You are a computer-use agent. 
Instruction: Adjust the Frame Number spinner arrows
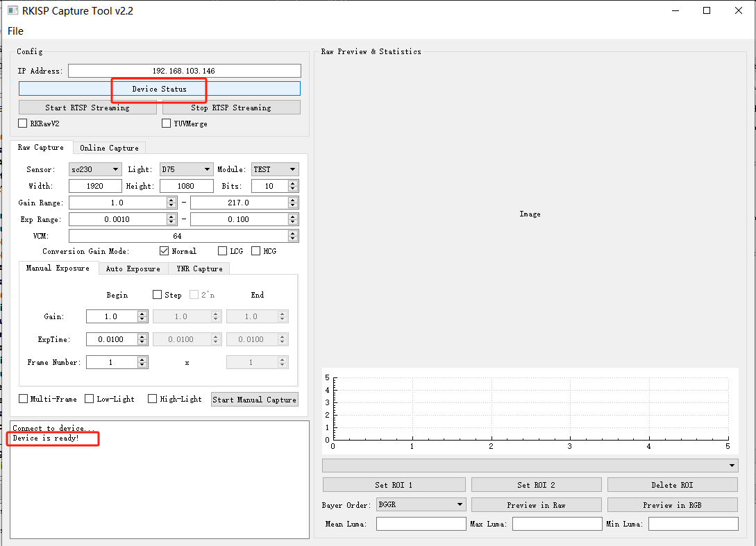coord(142,362)
